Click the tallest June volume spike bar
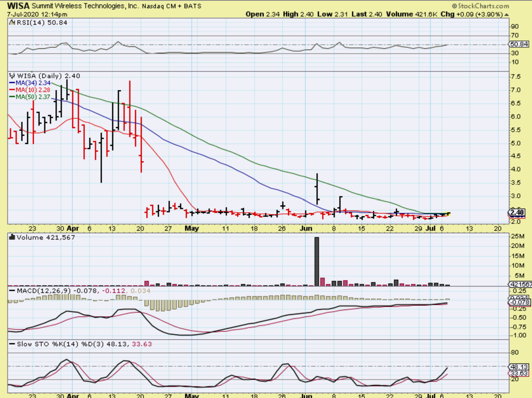The width and height of the screenshot is (532, 398). click(316, 261)
